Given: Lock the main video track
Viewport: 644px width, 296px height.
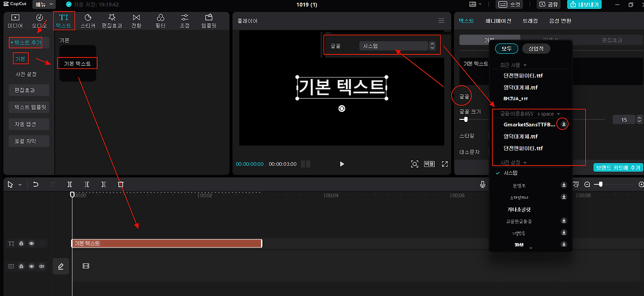Looking at the screenshot, I should tap(22, 266).
